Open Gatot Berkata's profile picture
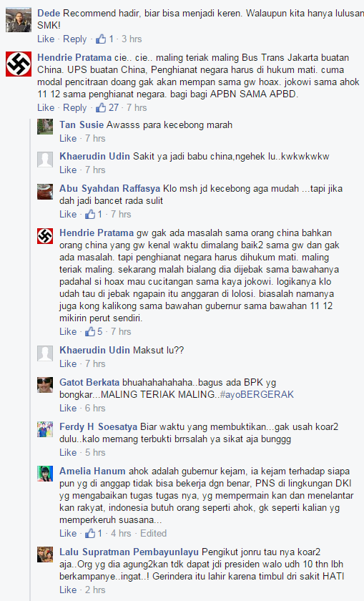Viewport: 364px width, 601px height. coord(45,385)
